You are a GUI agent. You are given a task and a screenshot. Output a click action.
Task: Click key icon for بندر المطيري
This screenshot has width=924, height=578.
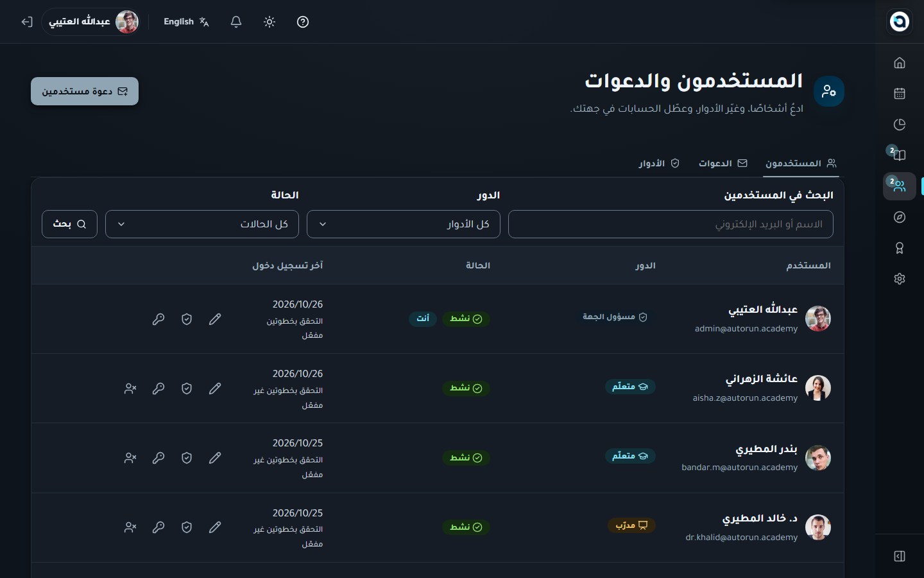158,458
